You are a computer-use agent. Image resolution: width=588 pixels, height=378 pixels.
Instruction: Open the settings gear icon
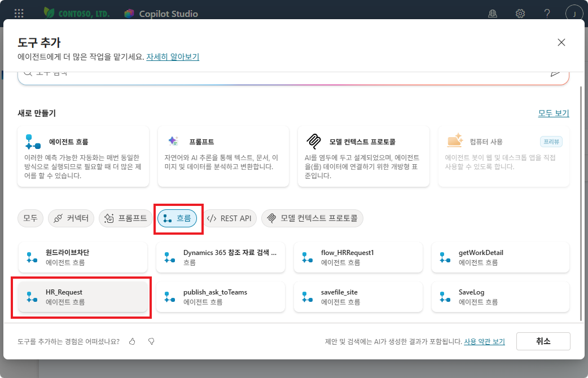coord(520,14)
